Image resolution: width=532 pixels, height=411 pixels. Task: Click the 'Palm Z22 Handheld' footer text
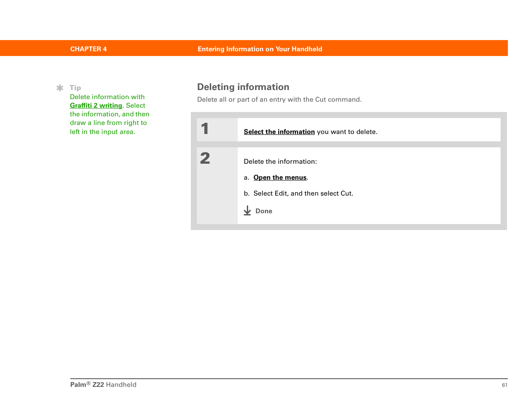click(x=103, y=385)
